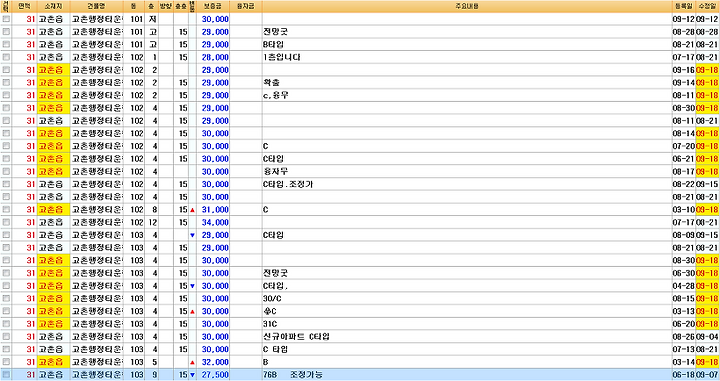Check the box on the 신규아파트 C타입 row
The width and height of the screenshot is (720, 381).
(6, 336)
